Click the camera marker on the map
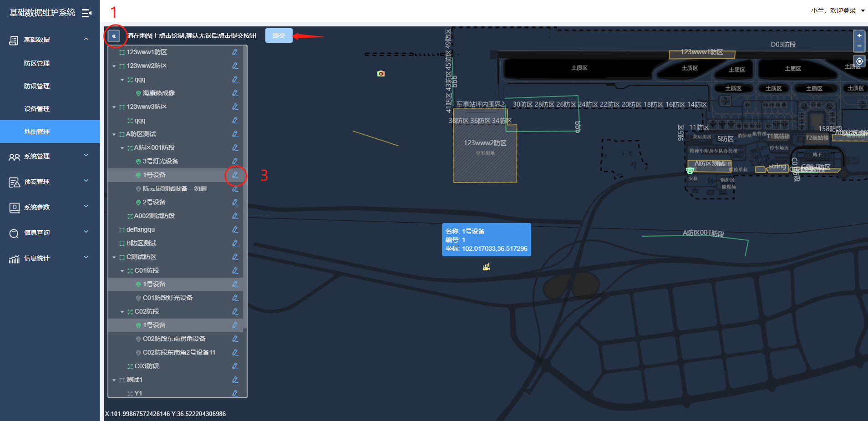The image size is (868, 421). [381, 74]
